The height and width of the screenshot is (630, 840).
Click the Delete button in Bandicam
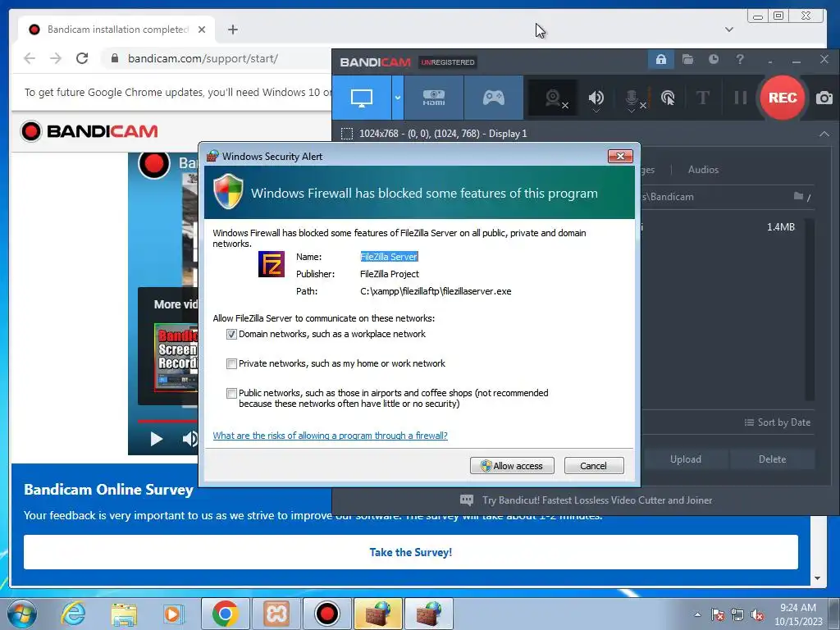(772, 459)
